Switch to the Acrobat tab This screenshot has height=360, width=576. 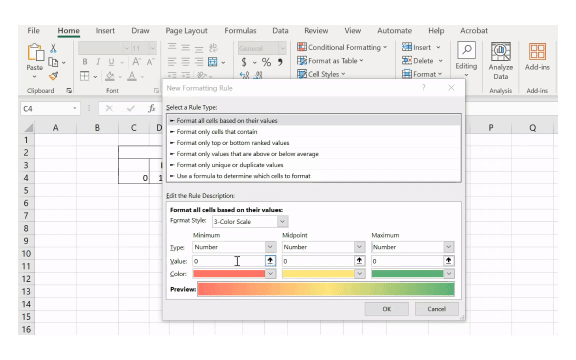474,31
